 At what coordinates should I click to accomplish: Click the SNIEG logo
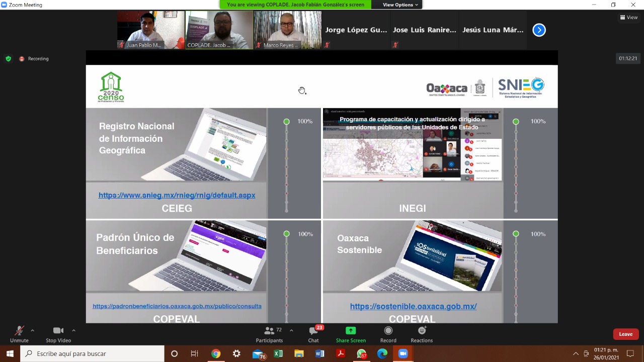click(x=521, y=88)
